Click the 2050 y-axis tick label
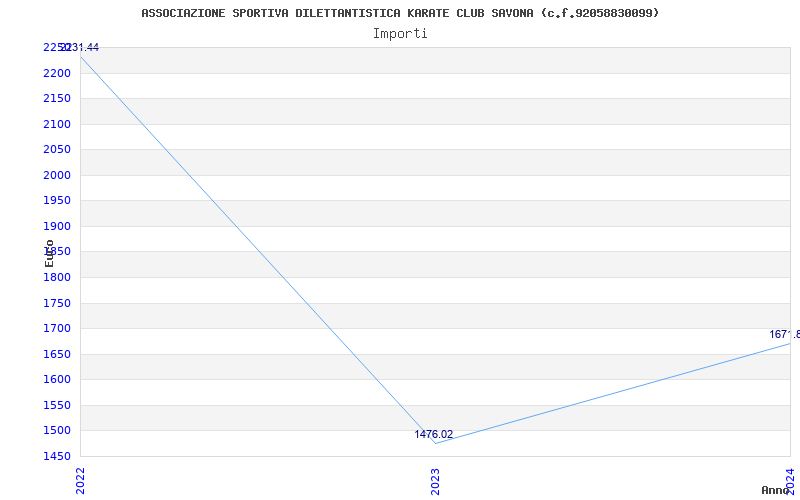 click(x=57, y=149)
